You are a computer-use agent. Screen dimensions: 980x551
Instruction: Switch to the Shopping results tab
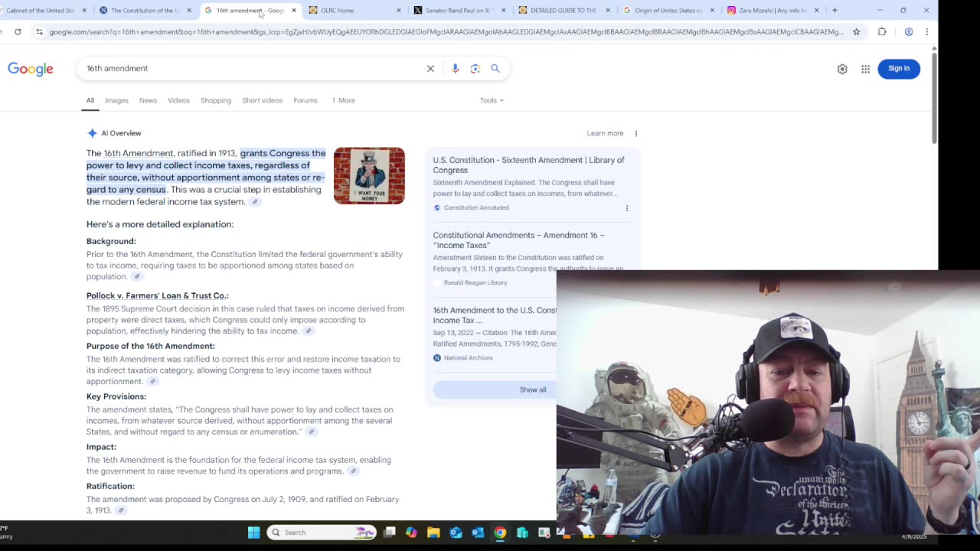pyautogui.click(x=216, y=100)
